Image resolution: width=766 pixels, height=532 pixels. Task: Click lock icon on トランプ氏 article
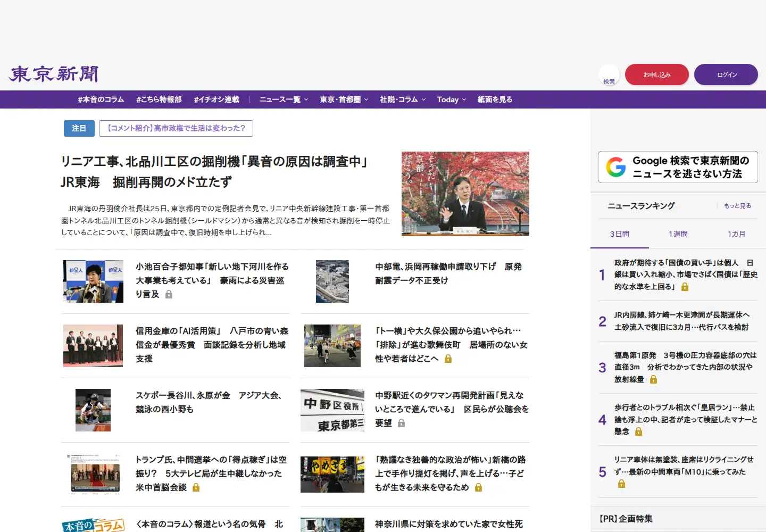196,487
